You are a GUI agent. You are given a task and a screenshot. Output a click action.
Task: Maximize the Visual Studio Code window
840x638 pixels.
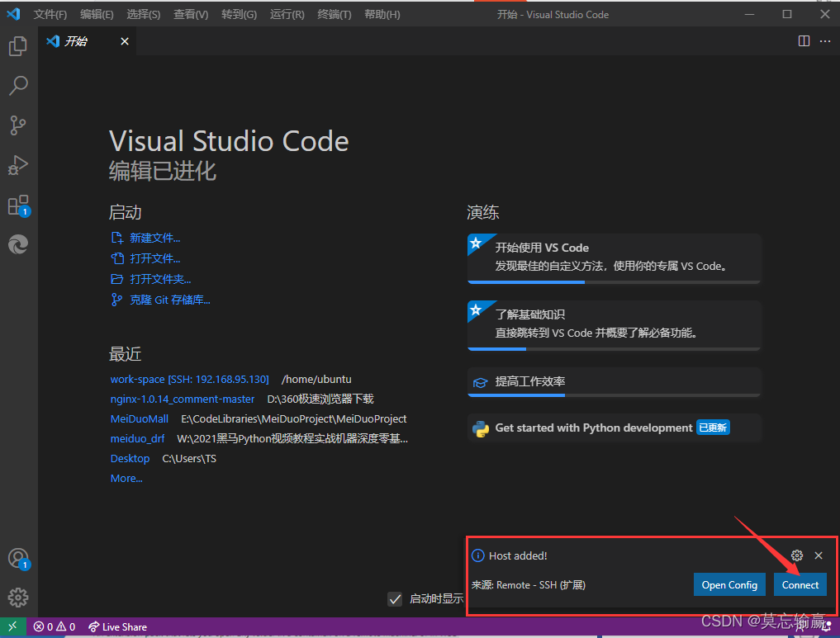pyautogui.click(x=787, y=14)
